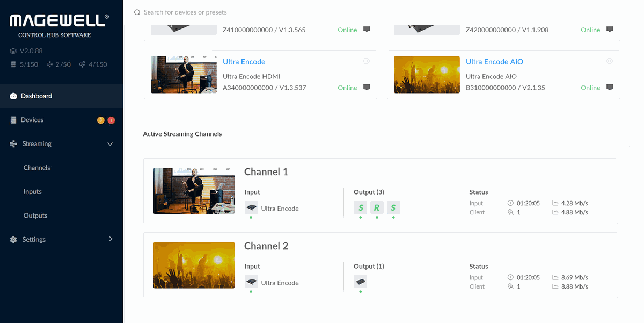
Task: Click the Channel 1 video thumbnail
Action: (194, 191)
